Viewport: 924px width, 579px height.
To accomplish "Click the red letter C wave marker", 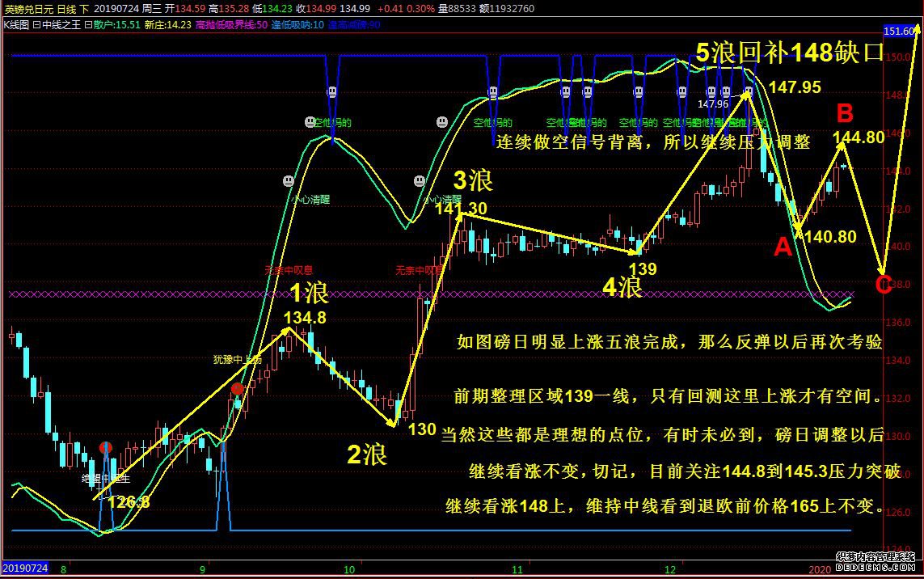I will tap(884, 284).
